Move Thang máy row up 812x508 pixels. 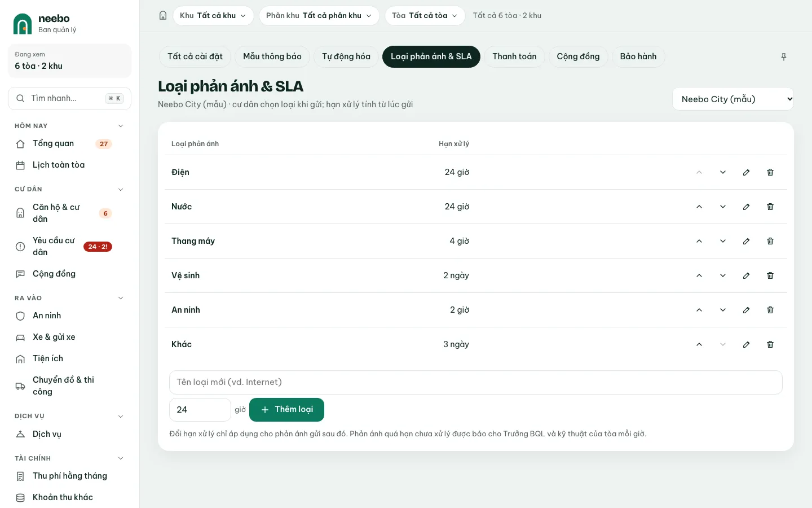pos(699,241)
